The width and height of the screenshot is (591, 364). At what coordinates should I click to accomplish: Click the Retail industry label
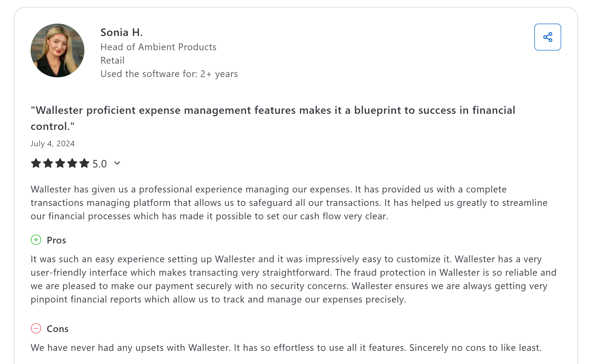(113, 60)
